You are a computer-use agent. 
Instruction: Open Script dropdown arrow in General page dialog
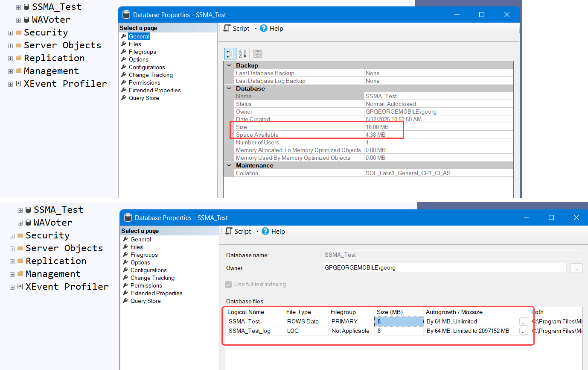click(x=256, y=29)
